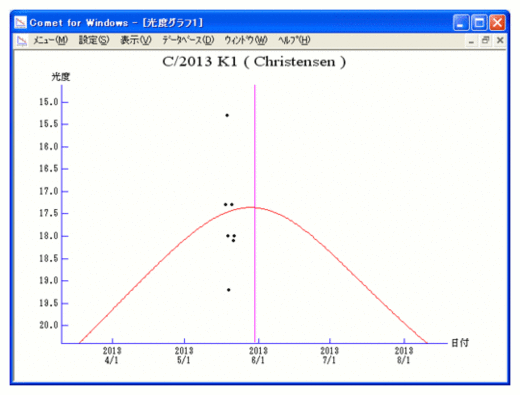Click the 15.0 magnitude tick label

(x=49, y=102)
